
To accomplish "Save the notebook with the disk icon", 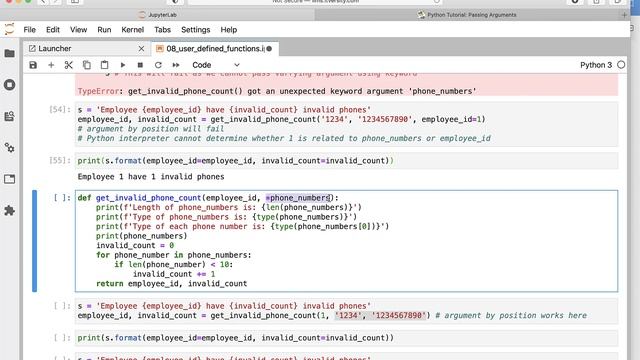I will tap(33, 65).
